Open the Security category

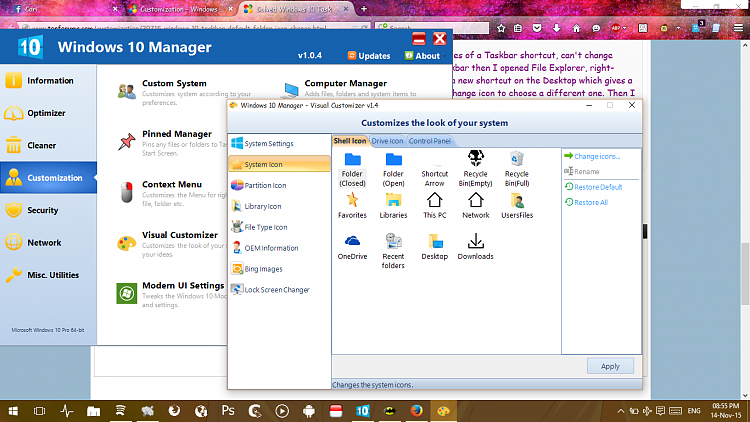point(43,210)
